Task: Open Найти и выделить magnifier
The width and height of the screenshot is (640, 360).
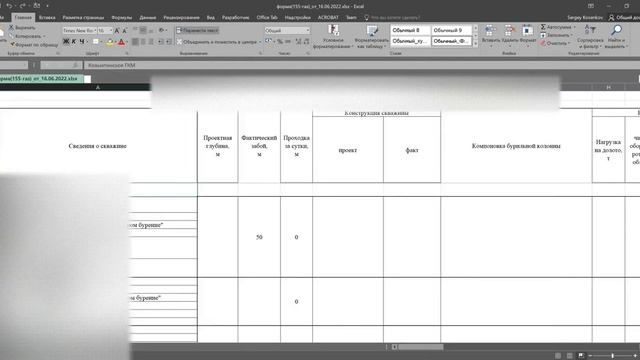Action: tap(616, 36)
